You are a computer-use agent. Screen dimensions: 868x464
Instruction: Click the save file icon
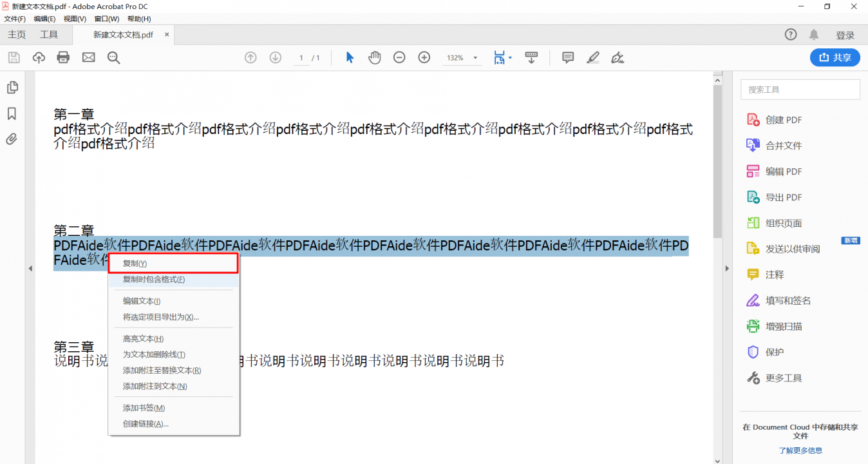[14, 57]
